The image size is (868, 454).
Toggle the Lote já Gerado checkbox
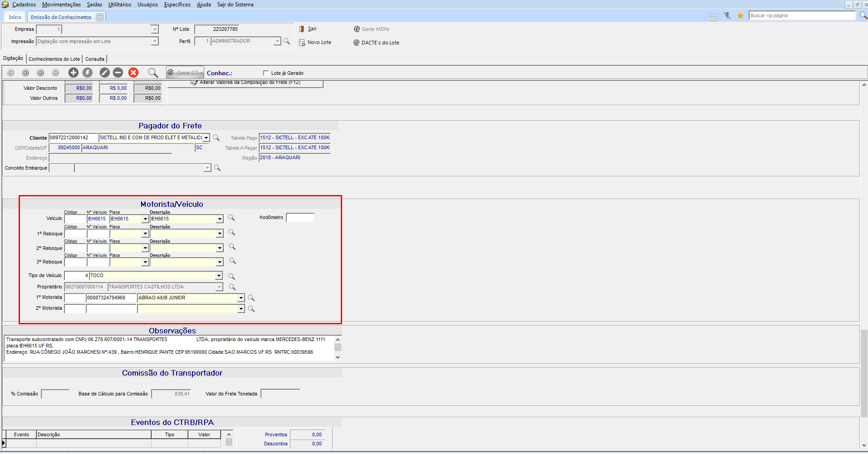pos(266,73)
